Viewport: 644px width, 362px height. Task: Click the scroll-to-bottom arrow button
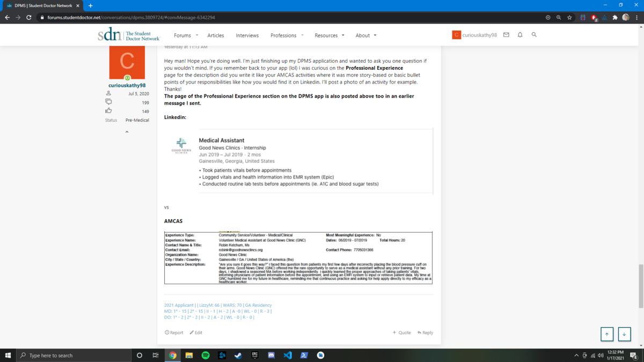coord(624,334)
